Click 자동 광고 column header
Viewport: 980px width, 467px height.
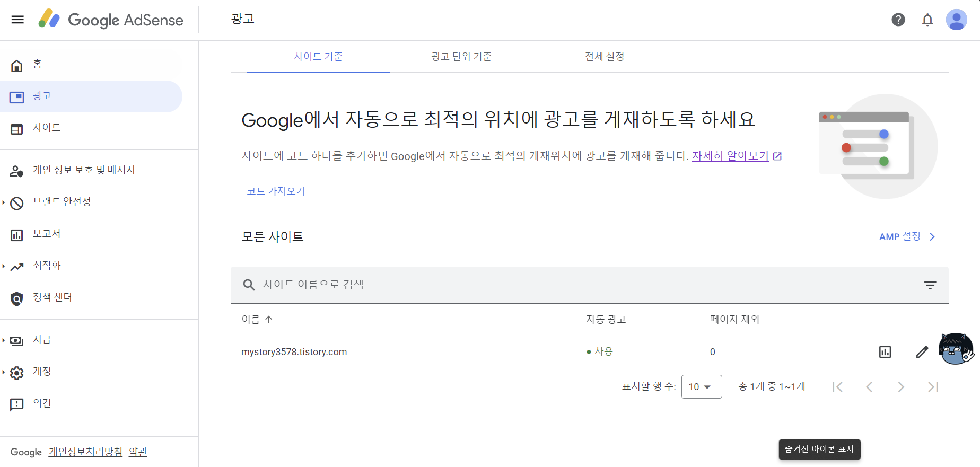point(606,319)
